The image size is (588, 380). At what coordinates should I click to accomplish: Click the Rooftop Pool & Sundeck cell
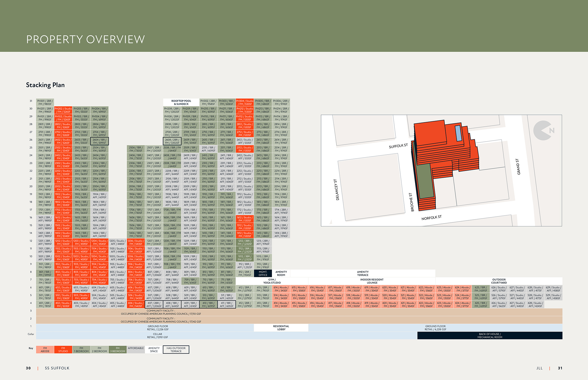pos(181,102)
